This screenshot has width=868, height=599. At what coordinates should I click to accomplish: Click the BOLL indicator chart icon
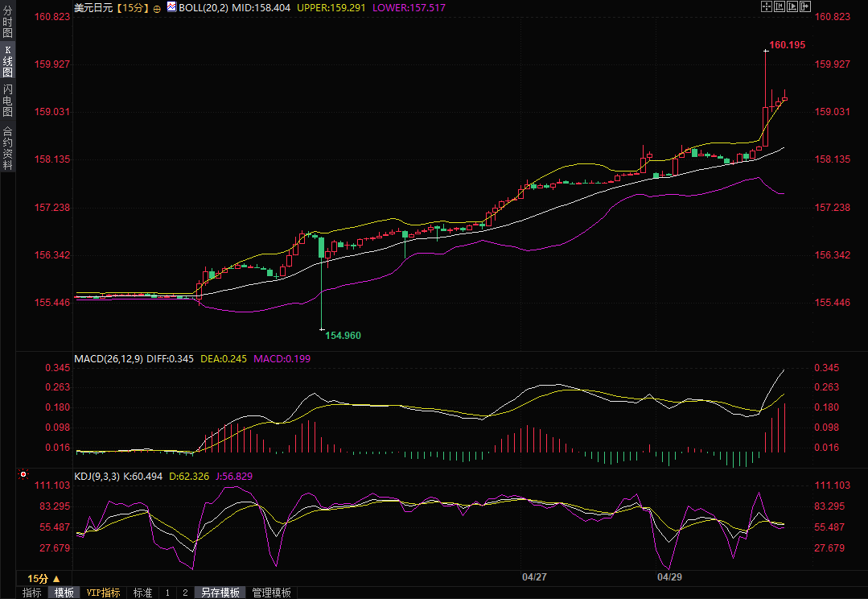[171, 7]
